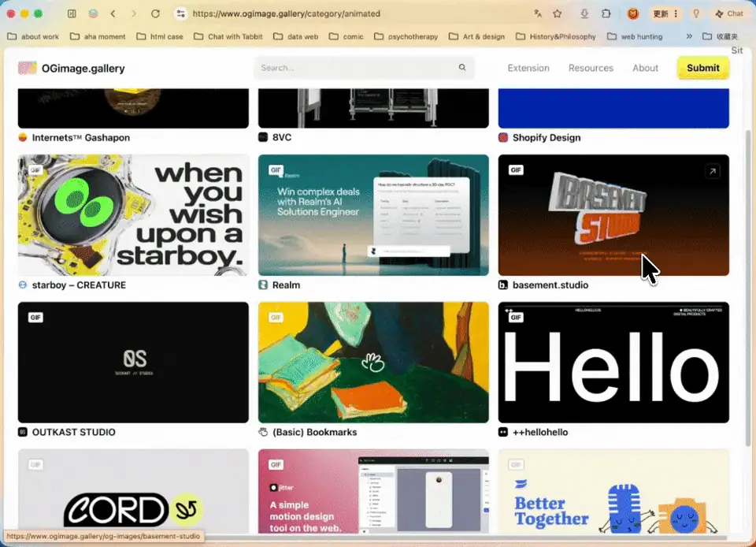The image size is (756, 547).
Task: Click the GIF badge on basement.studio card
Action: tap(516, 169)
